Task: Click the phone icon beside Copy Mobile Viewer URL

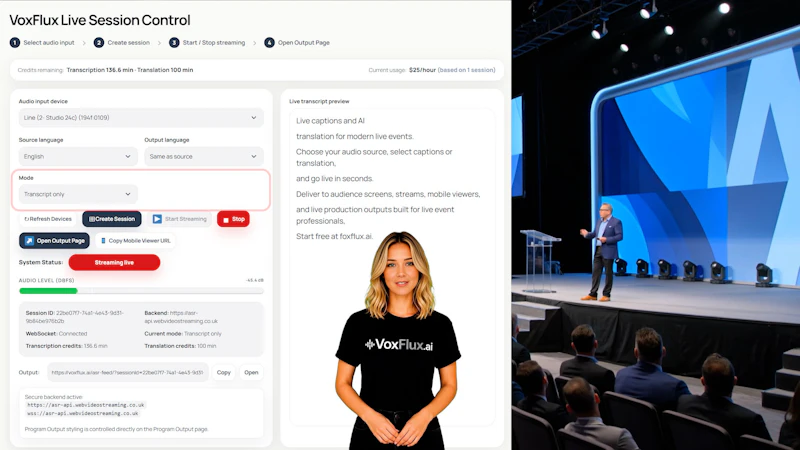Action: 103,241
